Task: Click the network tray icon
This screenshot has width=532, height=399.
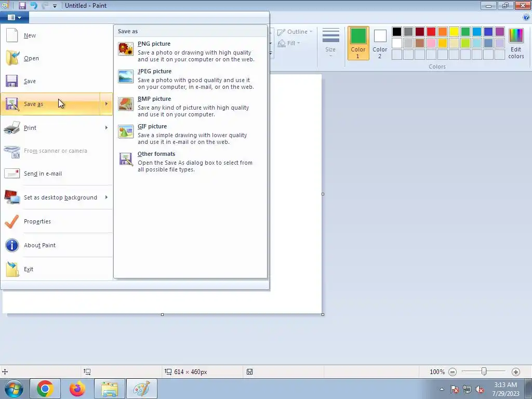Action: pyautogui.click(x=467, y=390)
